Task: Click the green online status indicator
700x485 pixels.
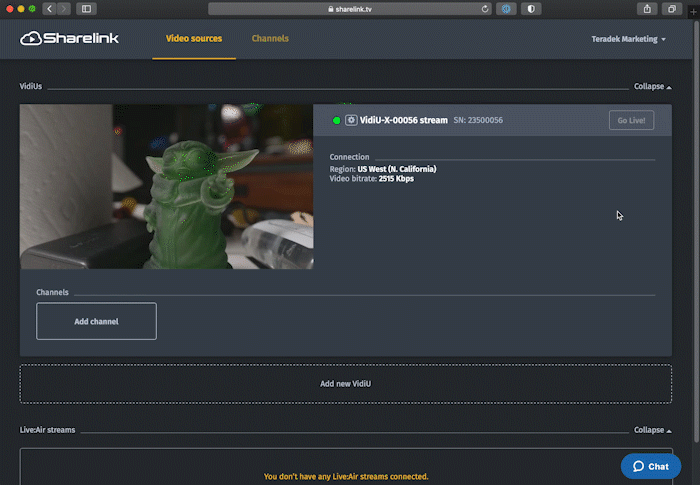Action: (337, 120)
